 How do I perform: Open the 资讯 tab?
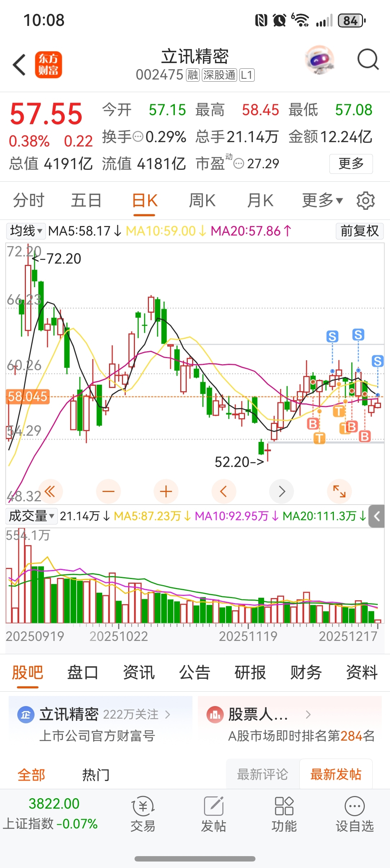pos(139,672)
